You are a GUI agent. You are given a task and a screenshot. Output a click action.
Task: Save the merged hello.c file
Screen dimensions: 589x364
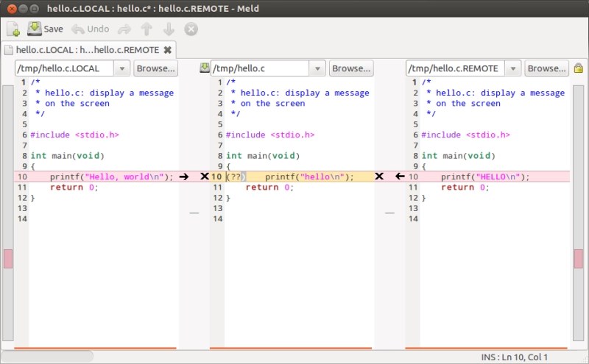coord(45,29)
